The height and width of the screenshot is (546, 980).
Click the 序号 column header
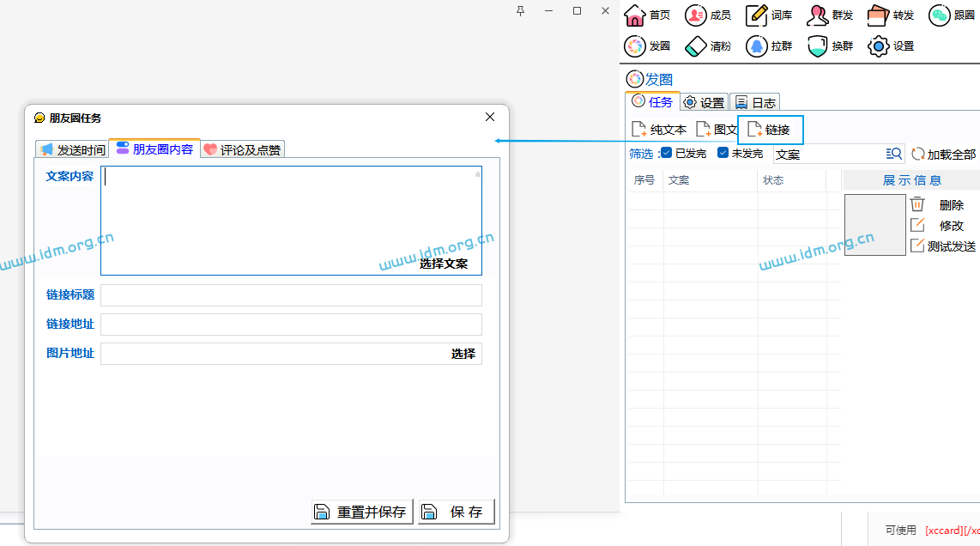[x=644, y=180]
